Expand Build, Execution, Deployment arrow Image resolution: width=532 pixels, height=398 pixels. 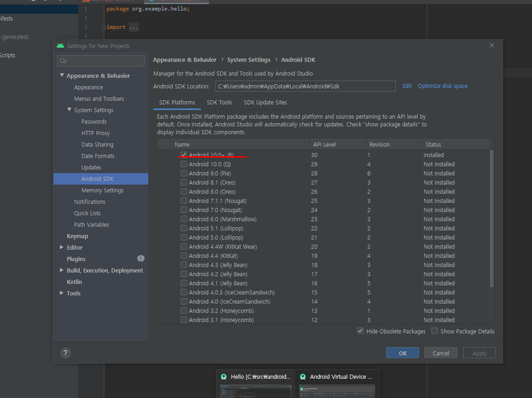pyautogui.click(x=62, y=270)
